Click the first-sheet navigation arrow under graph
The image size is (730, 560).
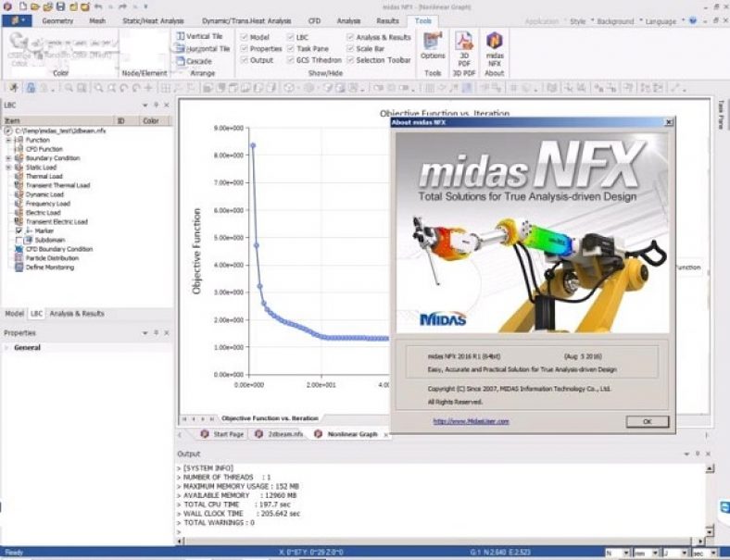tap(184, 418)
